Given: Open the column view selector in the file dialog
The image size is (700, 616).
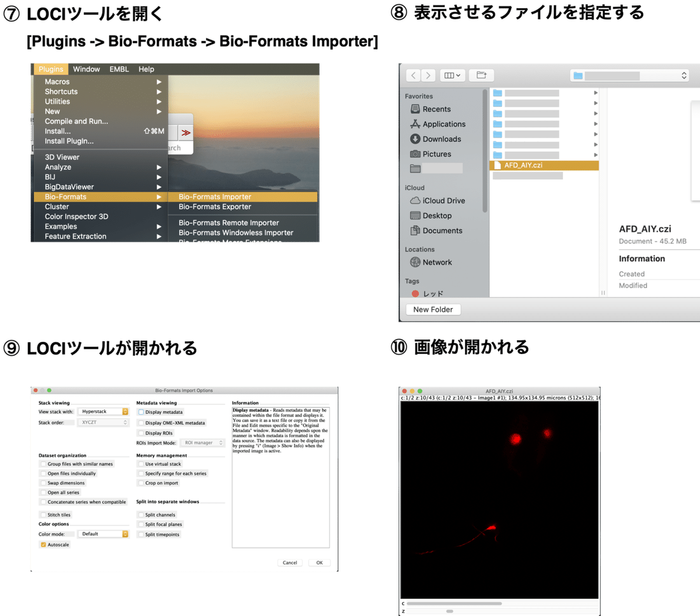Looking at the screenshot, I should tap(452, 75).
